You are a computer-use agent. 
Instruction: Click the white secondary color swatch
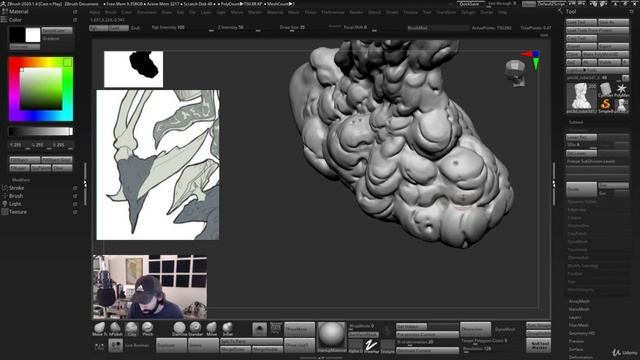click(33, 35)
